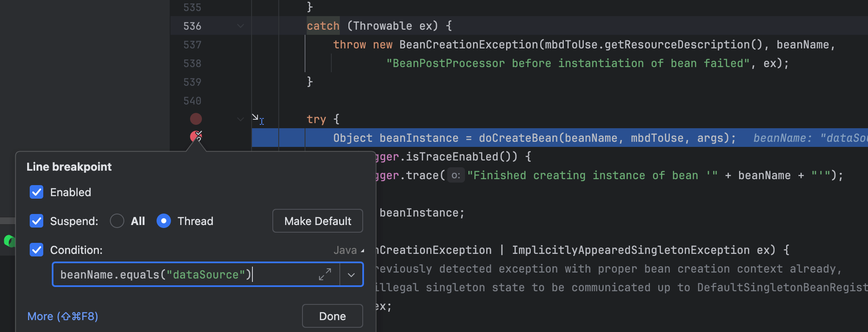Toggle the Condition checkbox
Image resolution: width=868 pixels, height=332 pixels.
pyautogui.click(x=36, y=250)
